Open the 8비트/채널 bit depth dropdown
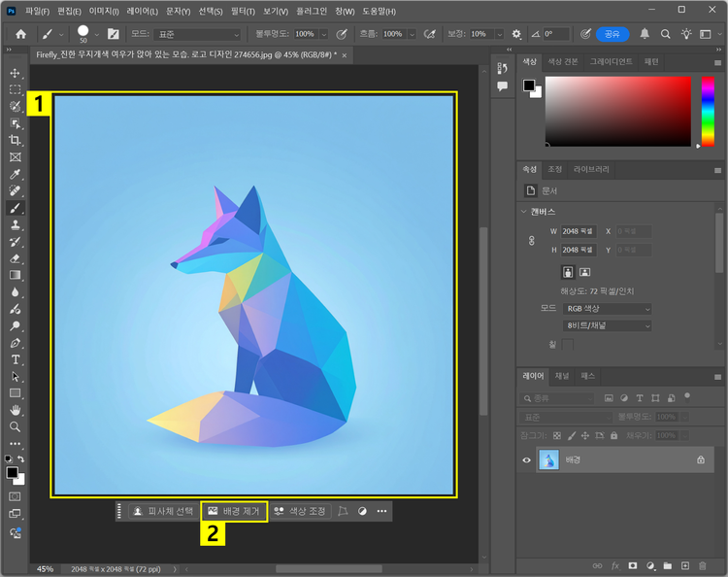The height and width of the screenshot is (577, 728). click(x=607, y=325)
